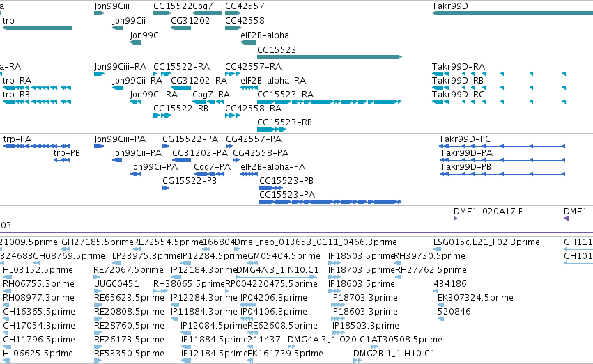Click the Cog7 gene label

[203, 6]
